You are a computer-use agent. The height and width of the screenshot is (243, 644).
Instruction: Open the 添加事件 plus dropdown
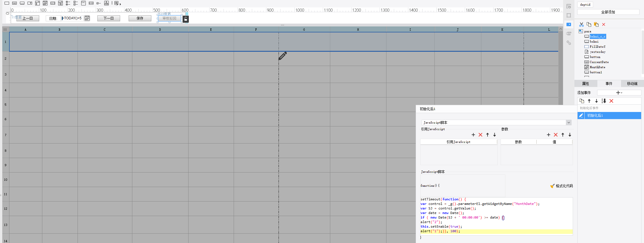click(619, 93)
